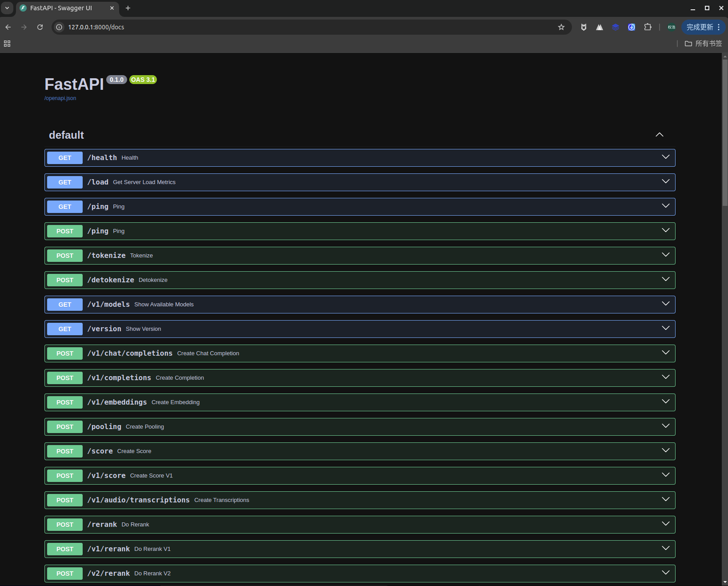The width and height of the screenshot is (728, 586).
Task: Click the /v2/rerank path text
Action: pyautogui.click(x=109, y=574)
